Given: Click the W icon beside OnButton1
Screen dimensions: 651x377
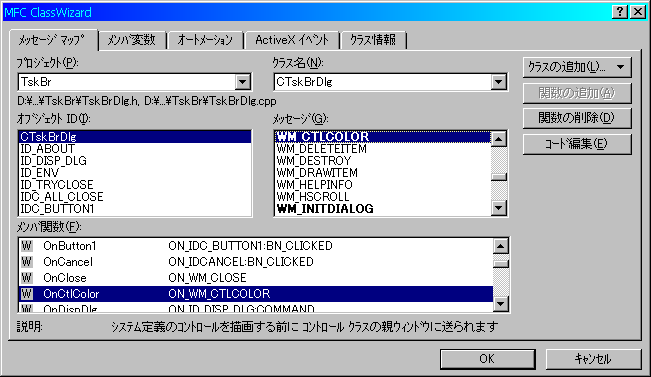Looking at the screenshot, I should coord(27,246).
